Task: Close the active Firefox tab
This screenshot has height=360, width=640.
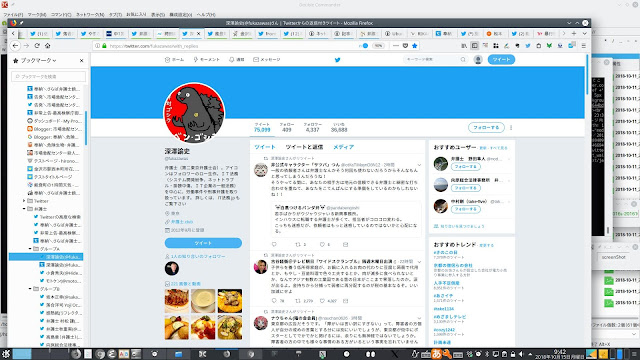Action: (x=199, y=33)
